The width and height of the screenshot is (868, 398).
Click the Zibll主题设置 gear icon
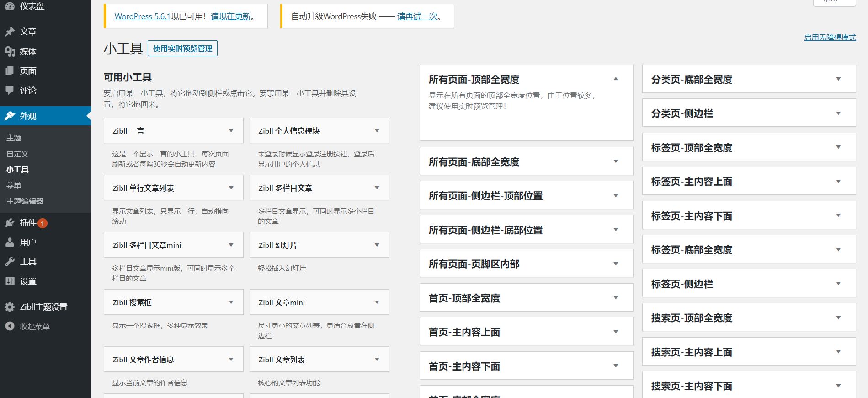[x=10, y=307]
